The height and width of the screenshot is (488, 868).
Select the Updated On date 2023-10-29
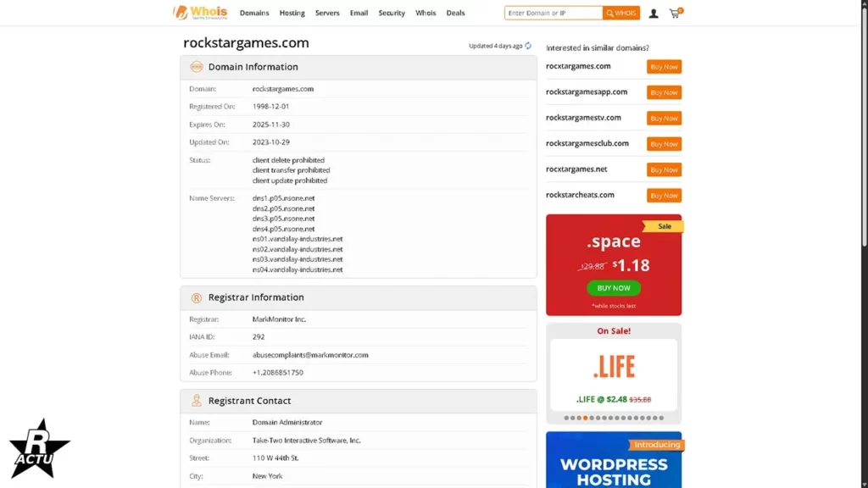270,142
